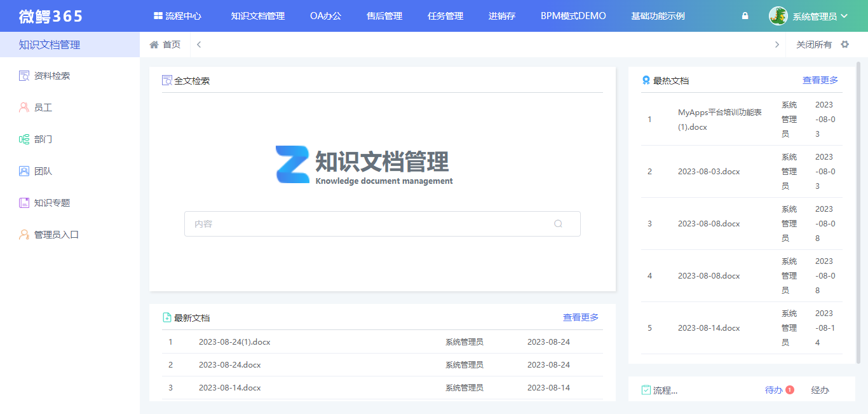This screenshot has width=868, height=414.
Task: Open 2023-08-14.docx in 最热文档 list
Action: (x=709, y=328)
